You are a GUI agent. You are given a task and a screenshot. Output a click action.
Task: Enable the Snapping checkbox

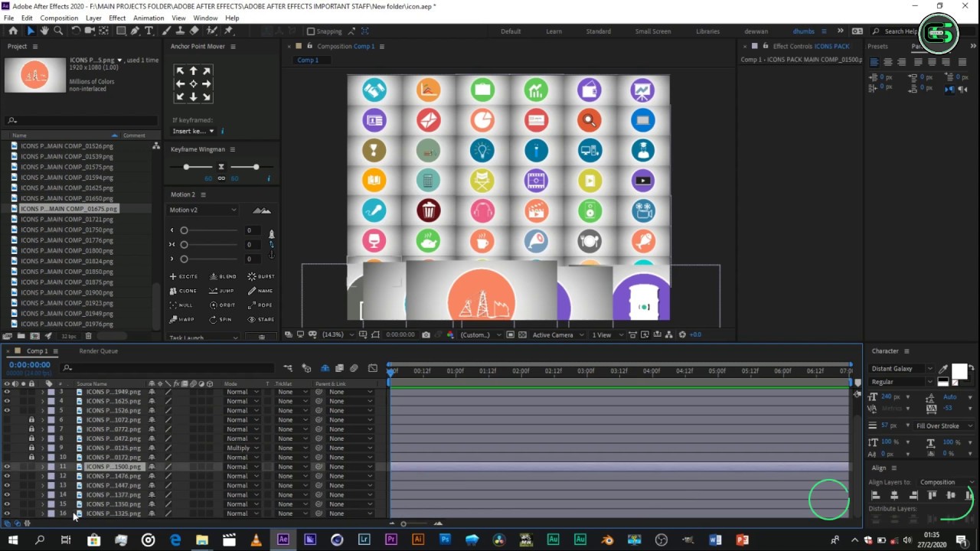pyautogui.click(x=311, y=31)
